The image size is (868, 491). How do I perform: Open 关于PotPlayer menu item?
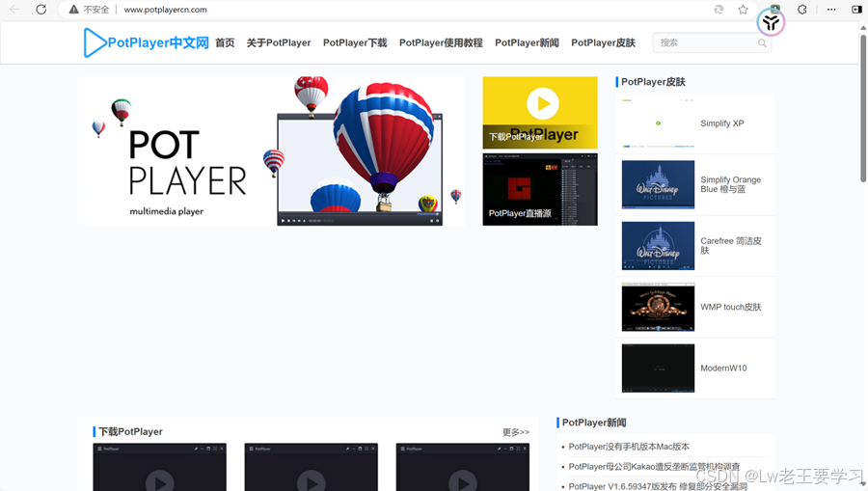click(279, 42)
